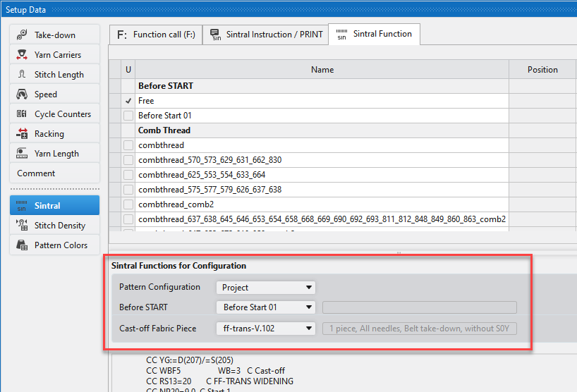Check the Before Start 01 checkbox
Viewport: 577px width, 392px height.
click(x=128, y=116)
